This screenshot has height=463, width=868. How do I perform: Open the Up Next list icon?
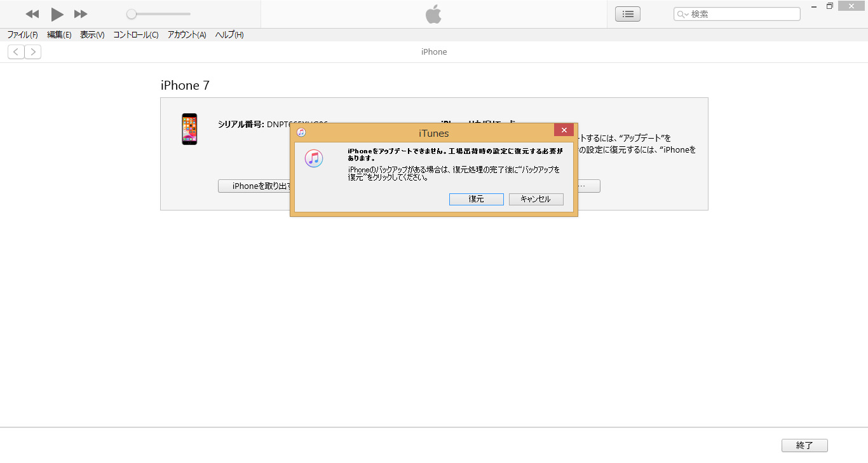[x=628, y=14]
